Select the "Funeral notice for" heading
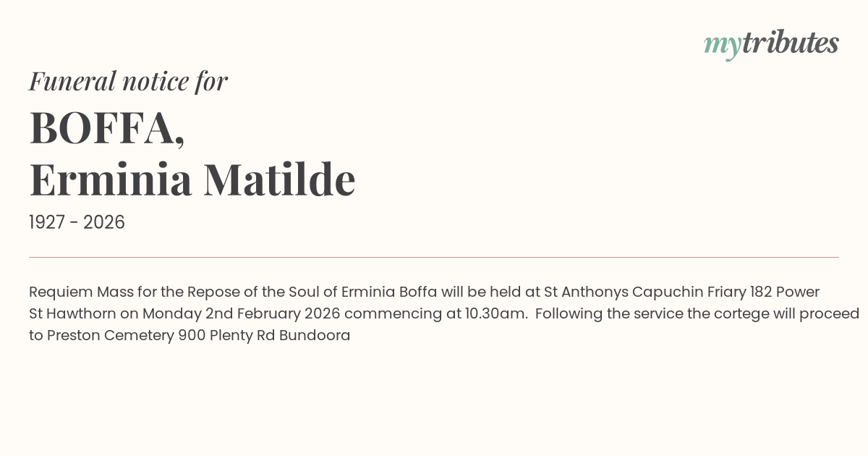 (128, 81)
